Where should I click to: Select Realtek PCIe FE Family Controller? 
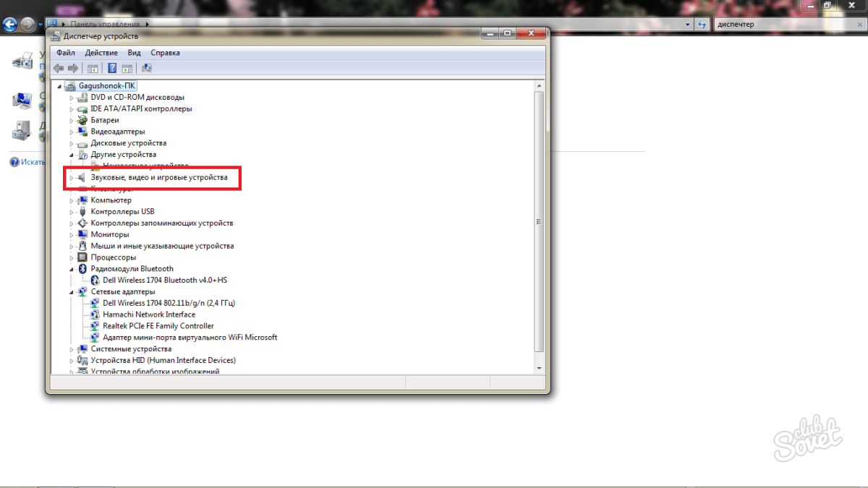[x=158, y=326]
